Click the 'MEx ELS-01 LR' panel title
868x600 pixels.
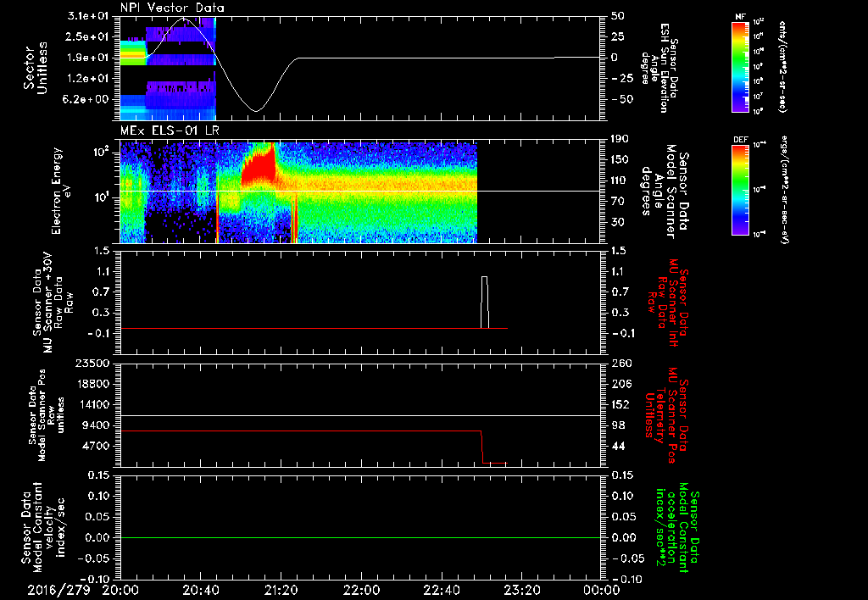tap(170, 131)
